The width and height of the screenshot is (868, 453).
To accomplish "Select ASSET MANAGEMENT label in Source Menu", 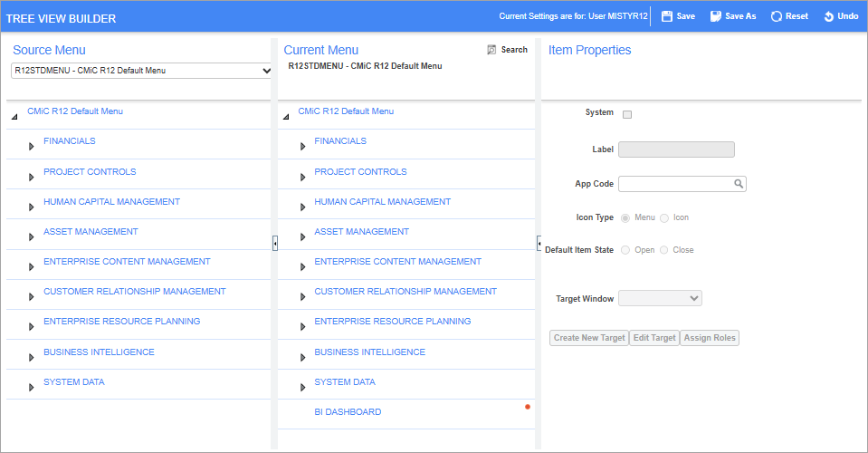I will 91,232.
